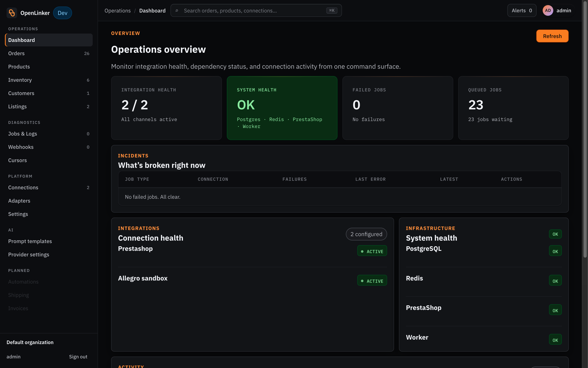Go to Webhooks page
588x368 pixels.
point(49,147)
